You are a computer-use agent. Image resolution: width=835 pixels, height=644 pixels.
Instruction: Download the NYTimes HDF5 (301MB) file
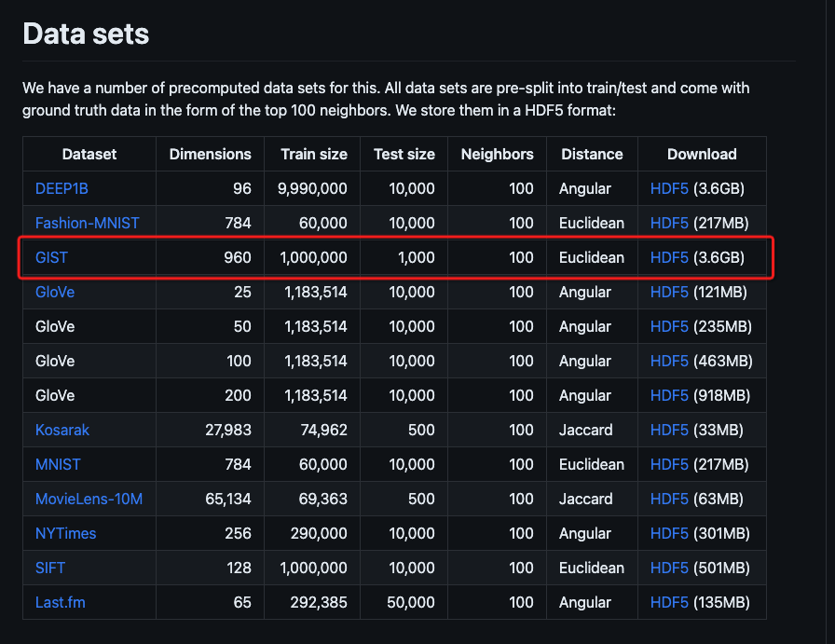[x=669, y=533]
